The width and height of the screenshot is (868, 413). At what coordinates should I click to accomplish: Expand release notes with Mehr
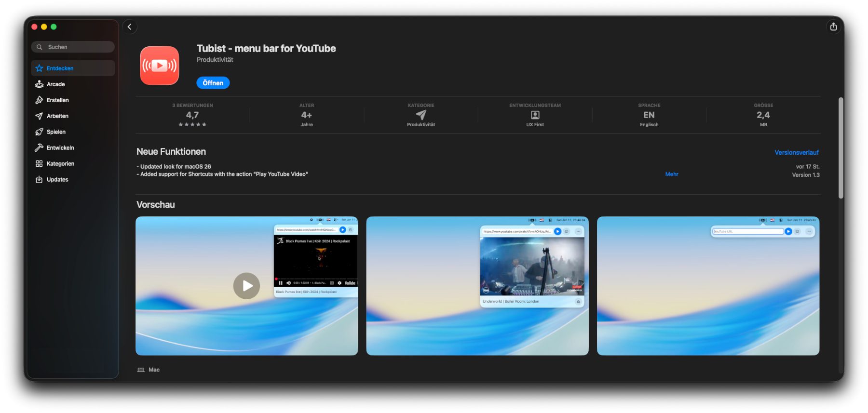click(x=671, y=174)
